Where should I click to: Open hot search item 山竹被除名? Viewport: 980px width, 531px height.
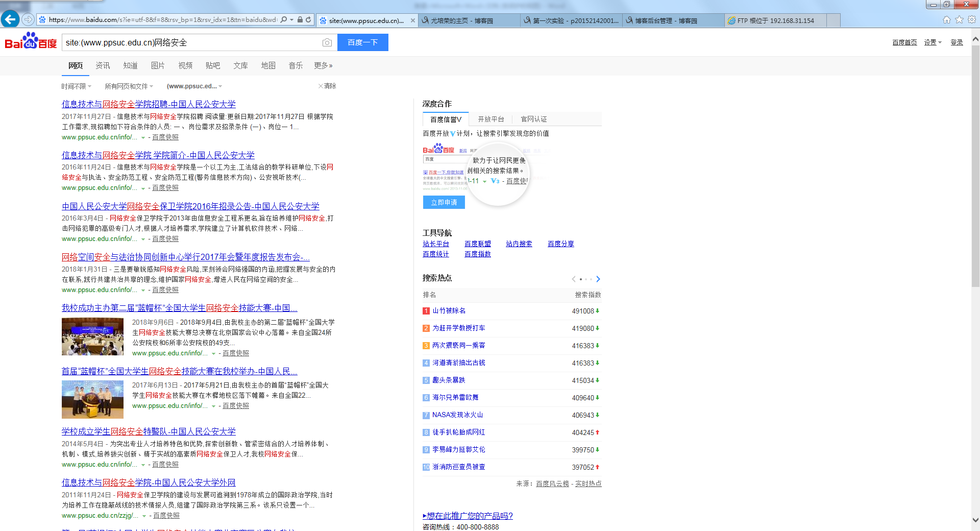click(449, 310)
